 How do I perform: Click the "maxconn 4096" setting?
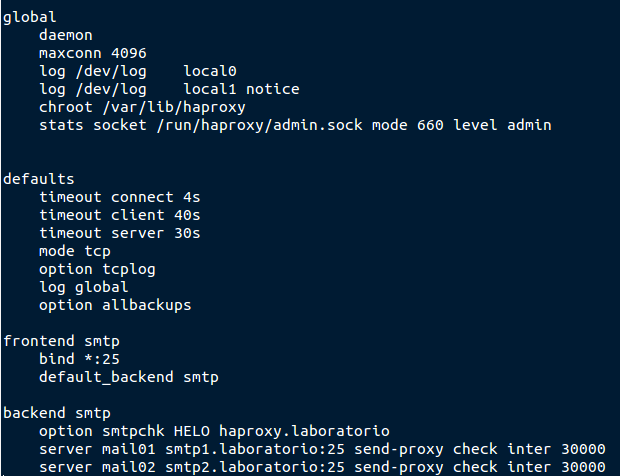(93, 53)
